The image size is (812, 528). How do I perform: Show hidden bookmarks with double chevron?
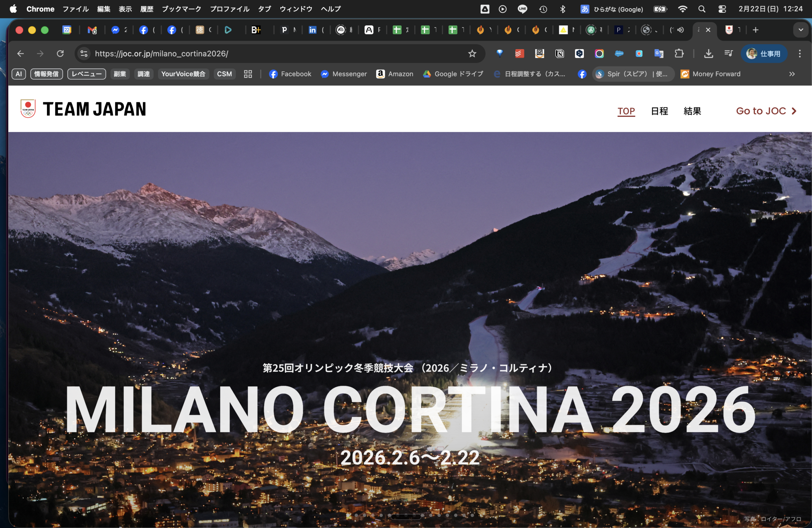pyautogui.click(x=792, y=74)
